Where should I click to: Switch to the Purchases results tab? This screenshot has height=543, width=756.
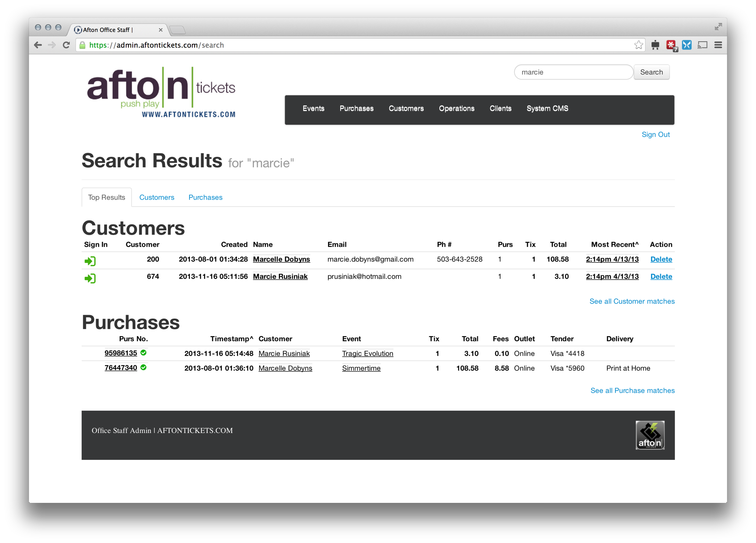205,197
